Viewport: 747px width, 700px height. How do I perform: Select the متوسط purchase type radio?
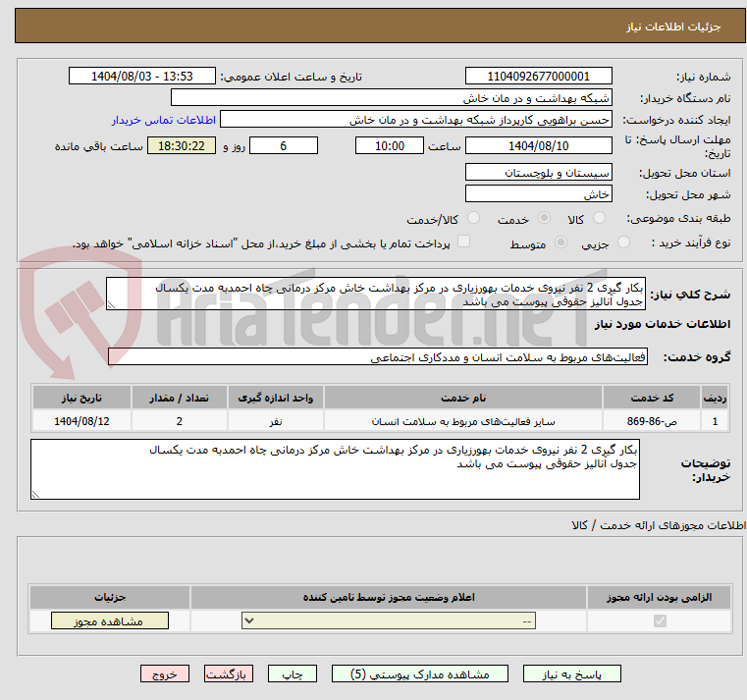pyautogui.click(x=561, y=242)
